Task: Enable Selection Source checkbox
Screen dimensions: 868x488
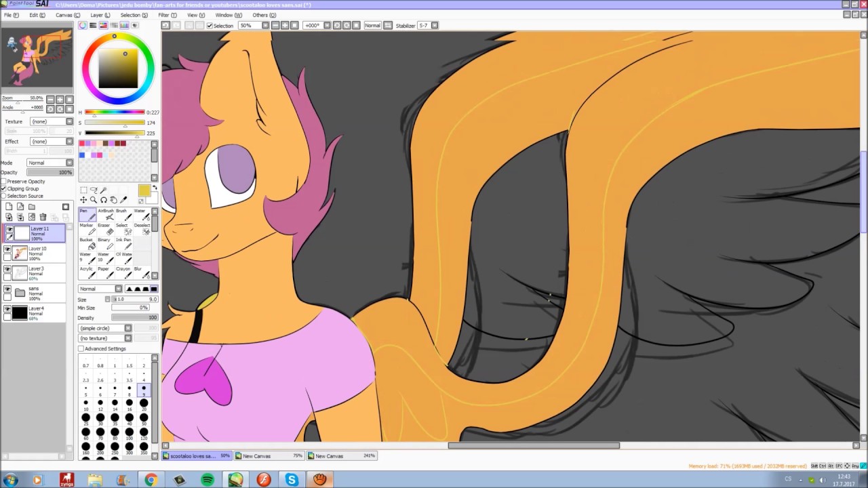Action: click(3, 196)
